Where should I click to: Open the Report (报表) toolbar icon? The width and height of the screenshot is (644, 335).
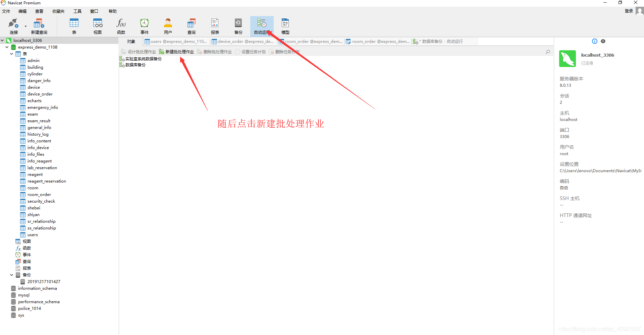click(215, 26)
